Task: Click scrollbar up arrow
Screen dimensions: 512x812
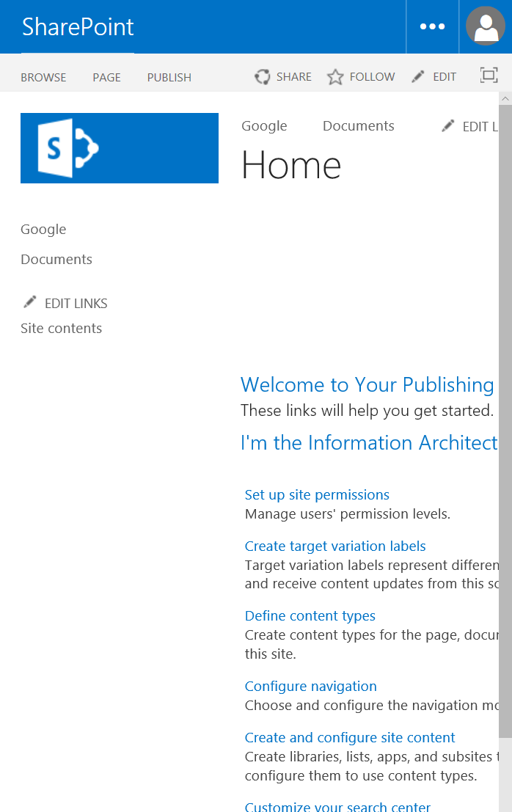Action: tap(505, 98)
